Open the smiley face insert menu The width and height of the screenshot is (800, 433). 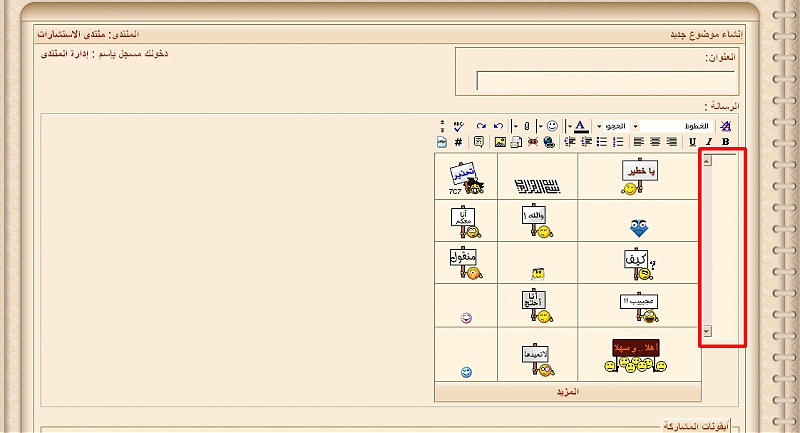click(x=552, y=126)
